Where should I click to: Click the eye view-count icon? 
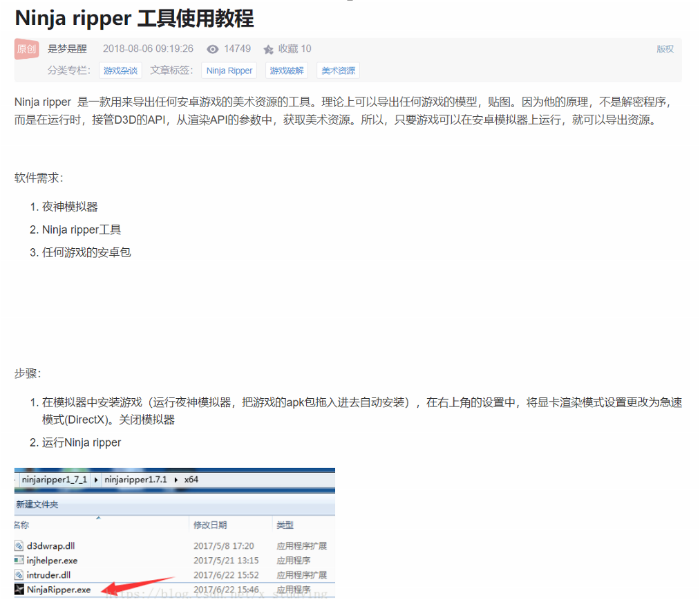[x=213, y=49]
